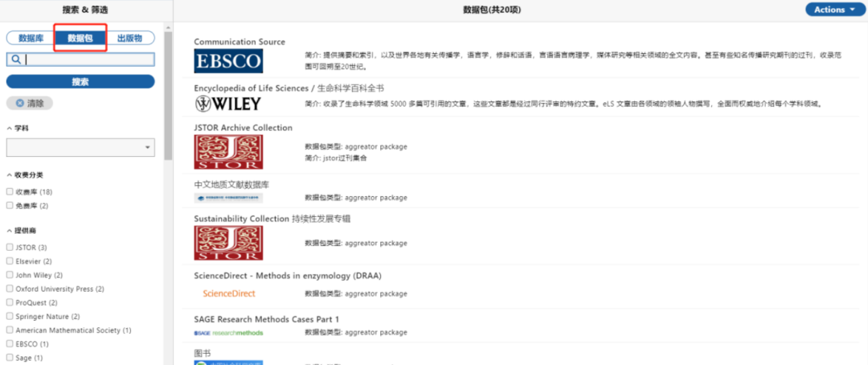Click the 搜索 & 筛选 panel header
The width and height of the screenshot is (868, 365).
(x=86, y=10)
